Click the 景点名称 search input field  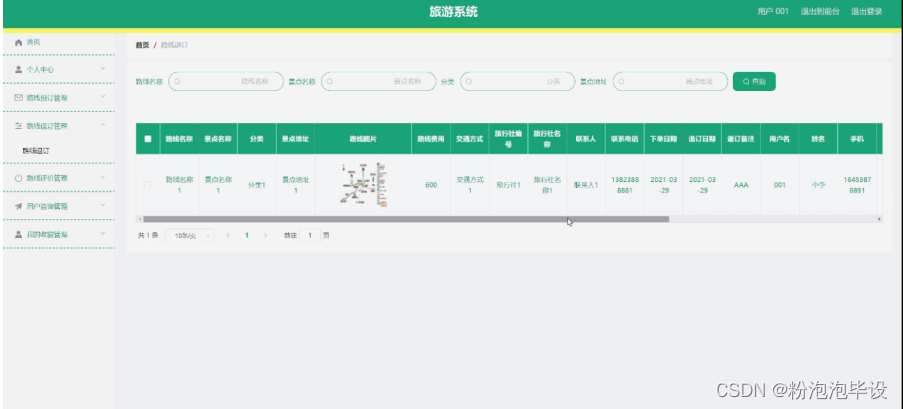[378, 82]
